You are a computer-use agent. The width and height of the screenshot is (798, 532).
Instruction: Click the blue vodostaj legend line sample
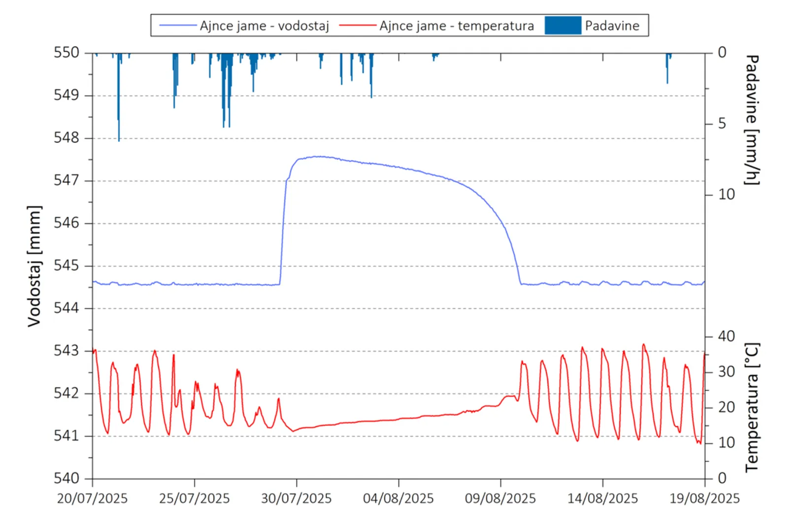coord(178,26)
